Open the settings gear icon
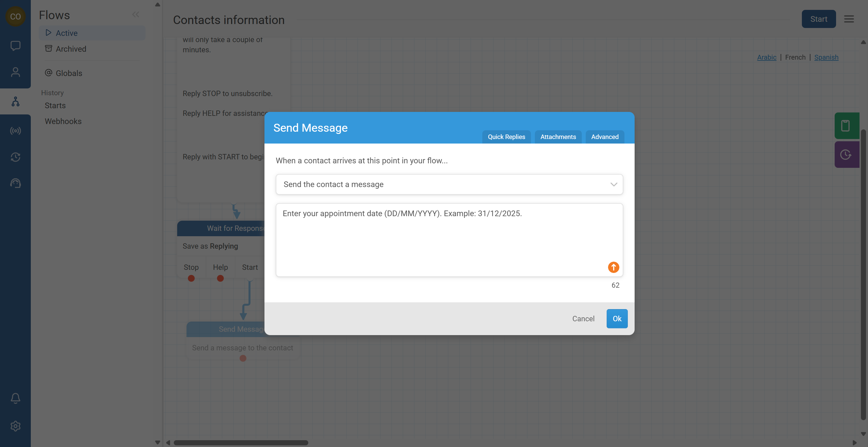The width and height of the screenshot is (868, 447). [x=15, y=426]
